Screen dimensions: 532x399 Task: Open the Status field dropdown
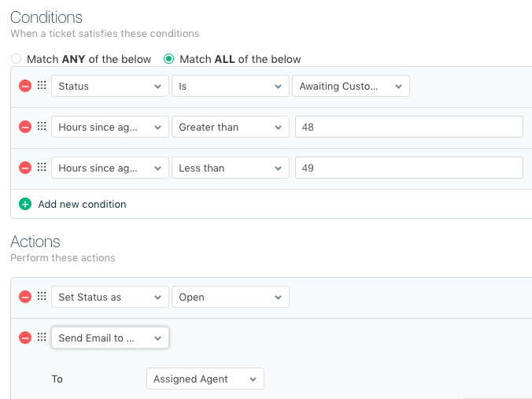110,86
